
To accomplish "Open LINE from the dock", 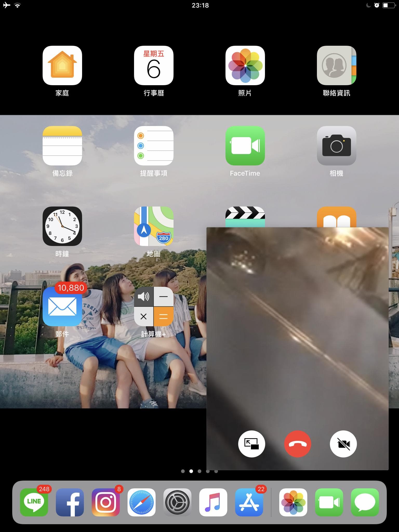I will [34, 502].
